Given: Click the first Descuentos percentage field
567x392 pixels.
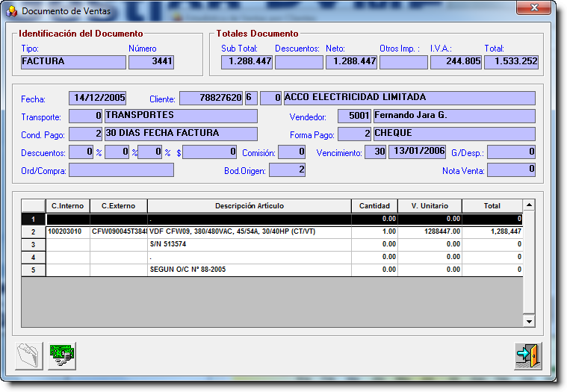Looking at the screenshot, I should [81, 152].
